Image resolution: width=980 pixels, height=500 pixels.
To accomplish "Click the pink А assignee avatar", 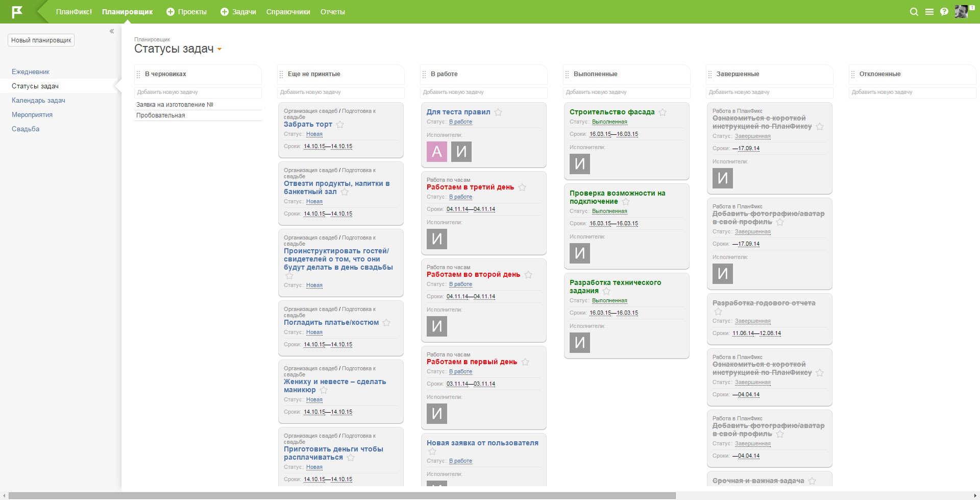I will click(437, 152).
